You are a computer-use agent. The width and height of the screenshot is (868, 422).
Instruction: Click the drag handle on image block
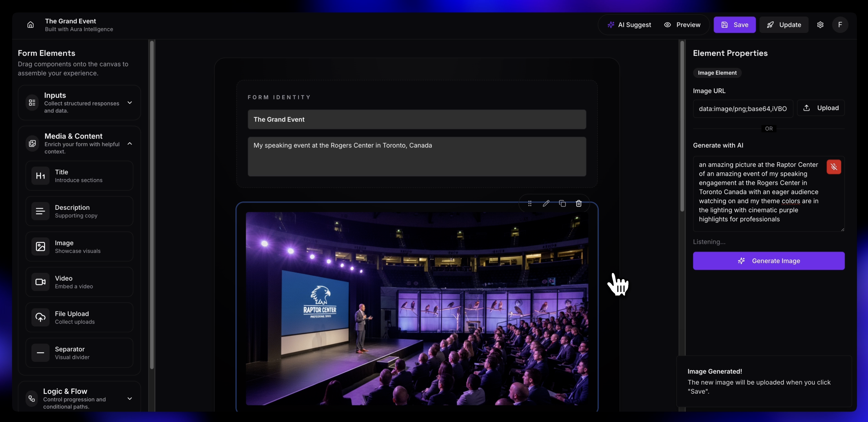pyautogui.click(x=530, y=203)
